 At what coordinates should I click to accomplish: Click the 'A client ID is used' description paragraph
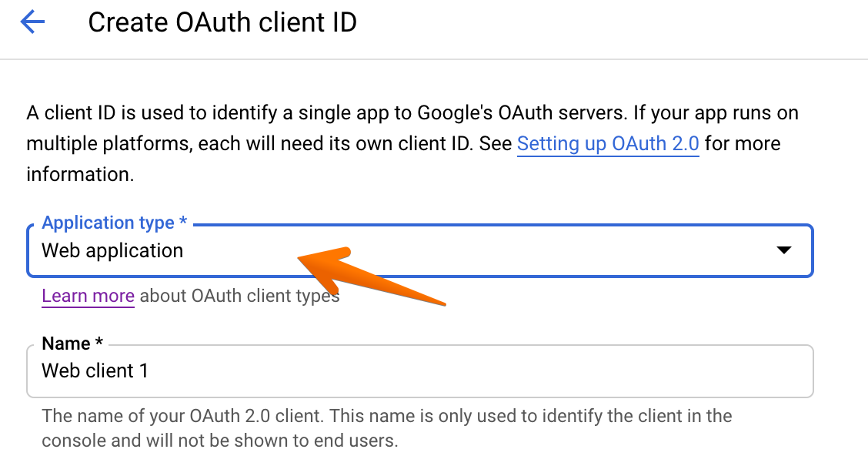click(x=412, y=143)
